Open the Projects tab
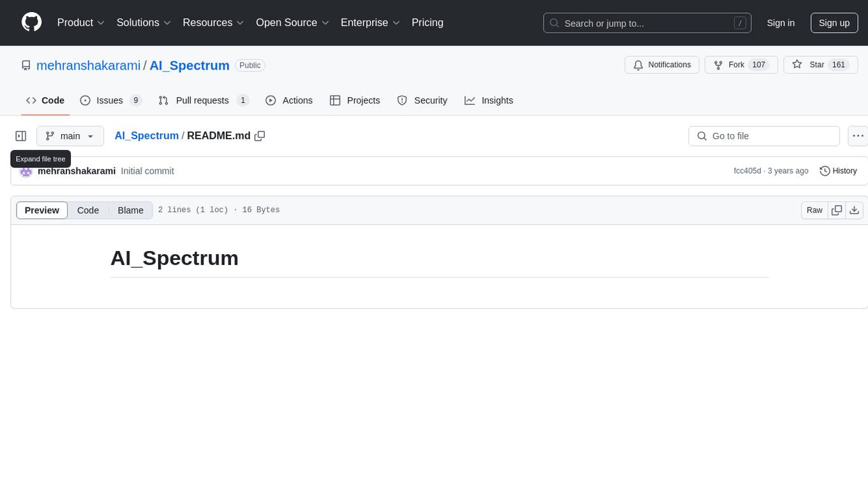 pos(355,100)
